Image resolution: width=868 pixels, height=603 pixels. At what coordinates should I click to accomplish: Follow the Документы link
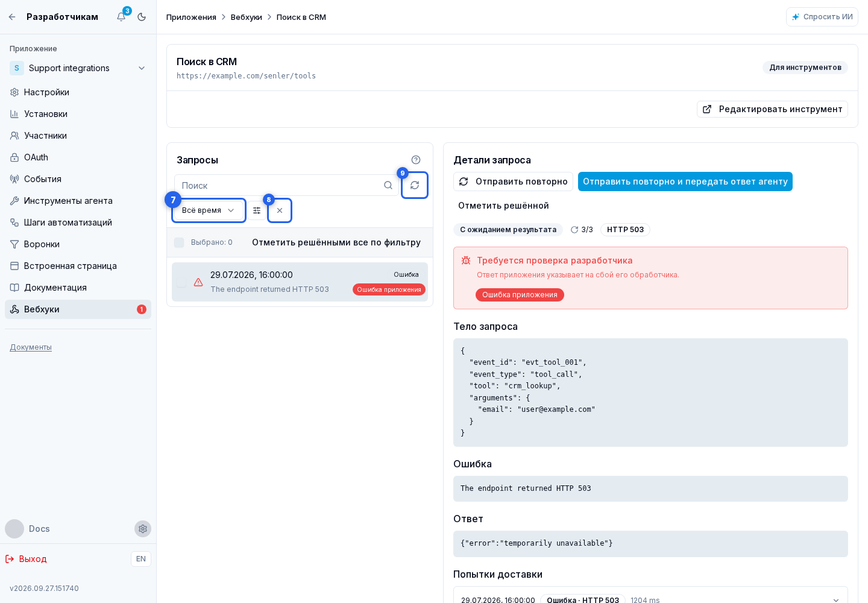(x=31, y=347)
